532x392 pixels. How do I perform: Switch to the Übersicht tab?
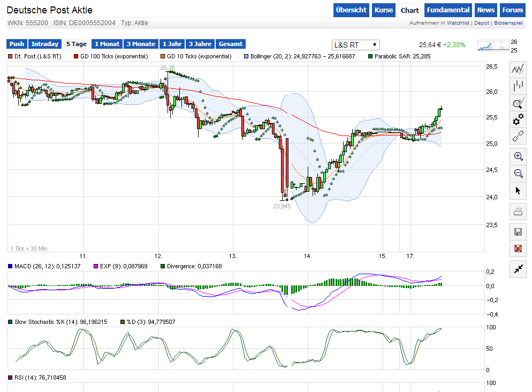(x=351, y=10)
